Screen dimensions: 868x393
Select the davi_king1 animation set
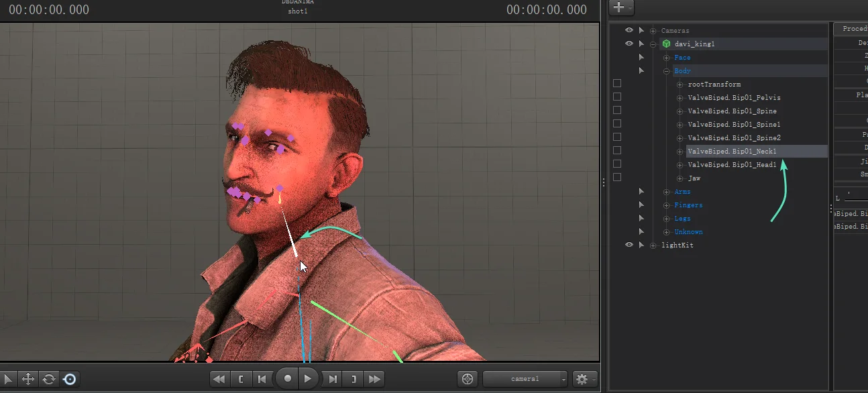[695, 44]
